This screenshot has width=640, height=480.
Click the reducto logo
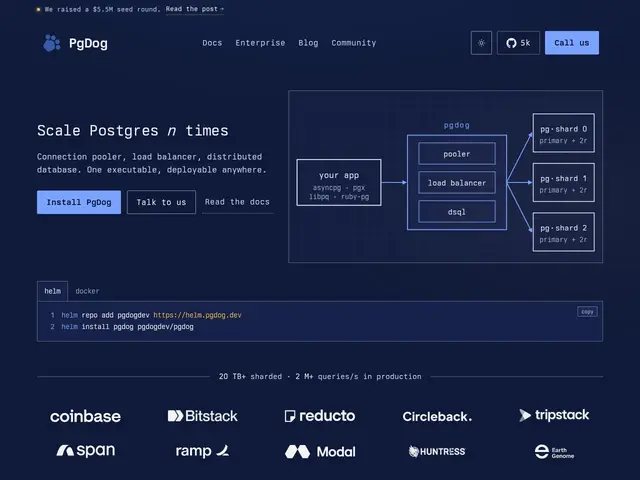tap(320, 416)
